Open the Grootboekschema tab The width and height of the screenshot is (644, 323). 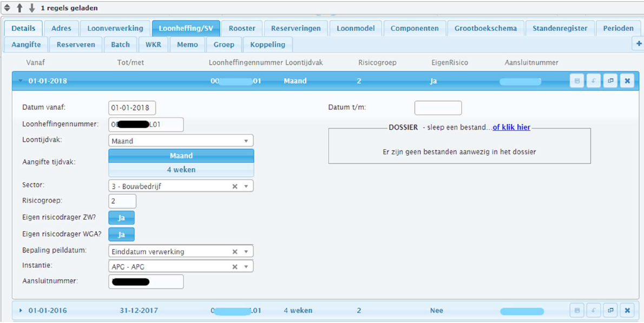(x=485, y=28)
